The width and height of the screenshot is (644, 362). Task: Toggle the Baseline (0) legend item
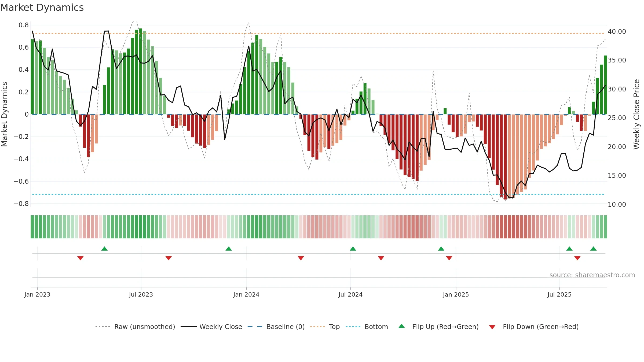[x=276, y=327]
